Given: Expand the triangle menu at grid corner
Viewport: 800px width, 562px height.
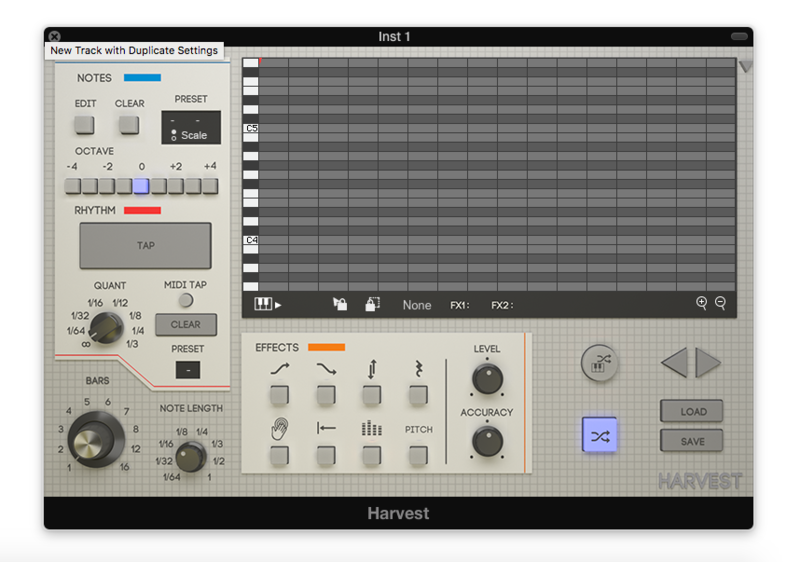Looking at the screenshot, I should click(x=744, y=67).
